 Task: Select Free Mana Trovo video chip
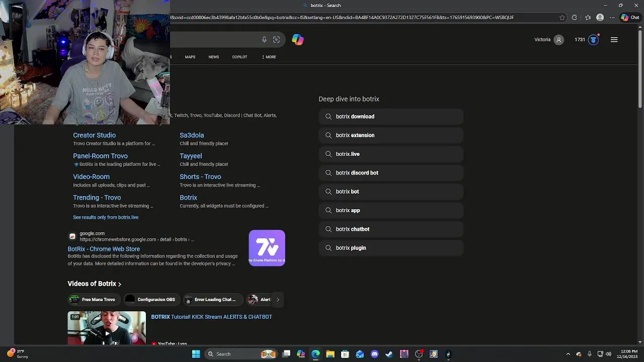[x=94, y=300]
